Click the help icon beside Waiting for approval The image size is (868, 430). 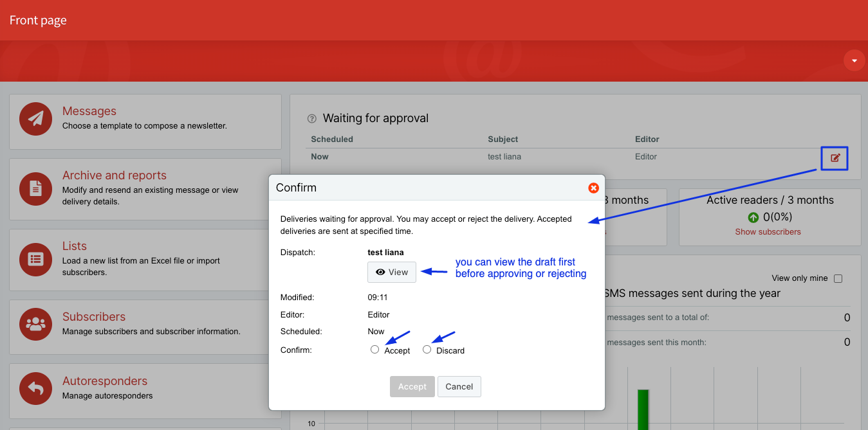312,118
